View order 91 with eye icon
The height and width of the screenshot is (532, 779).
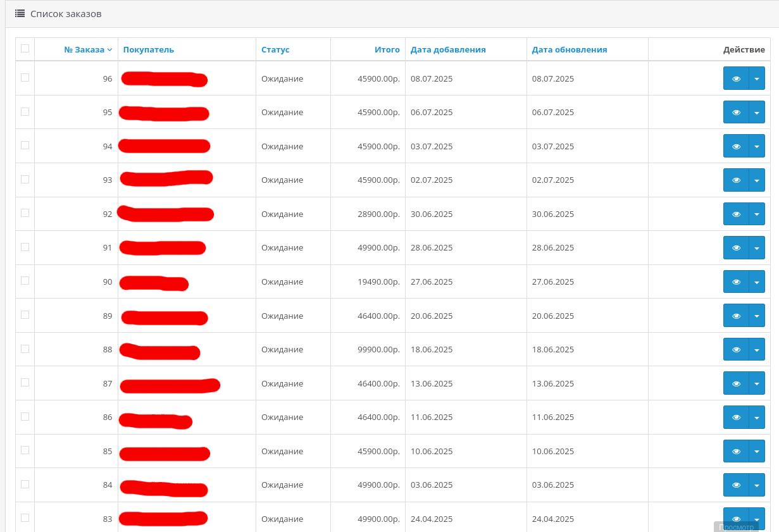coord(736,247)
